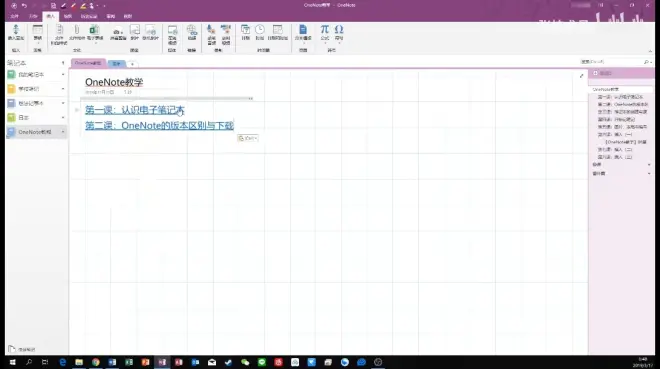The width and height of the screenshot is (660, 369).
Task: Open the search scope dropdown arrow
Action: pyautogui.click(x=651, y=62)
